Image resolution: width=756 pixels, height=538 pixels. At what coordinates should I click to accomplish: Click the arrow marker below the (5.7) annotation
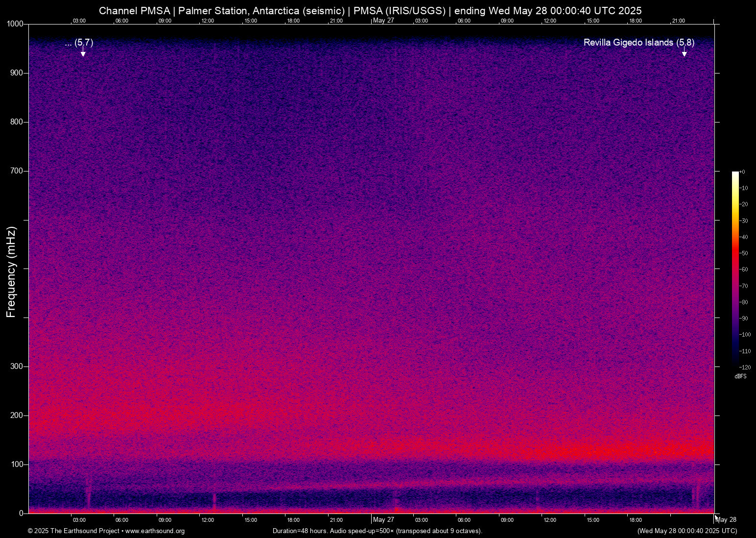pyautogui.click(x=83, y=53)
